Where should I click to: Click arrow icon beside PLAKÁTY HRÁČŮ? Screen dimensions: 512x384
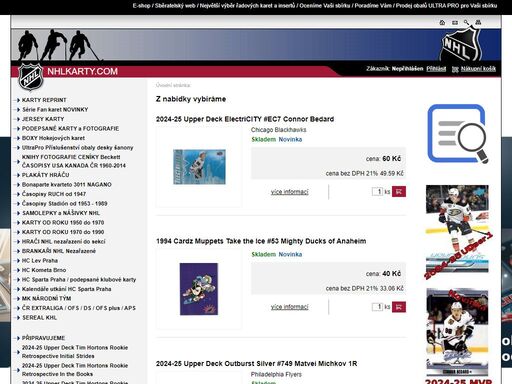coord(18,175)
